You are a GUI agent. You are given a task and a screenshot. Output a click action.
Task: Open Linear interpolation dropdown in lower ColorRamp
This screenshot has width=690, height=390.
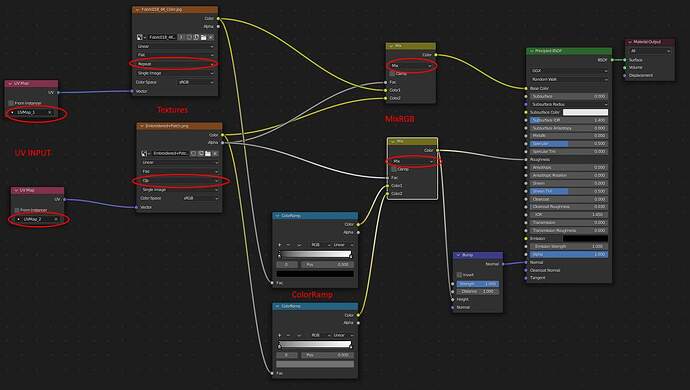[x=342, y=335]
